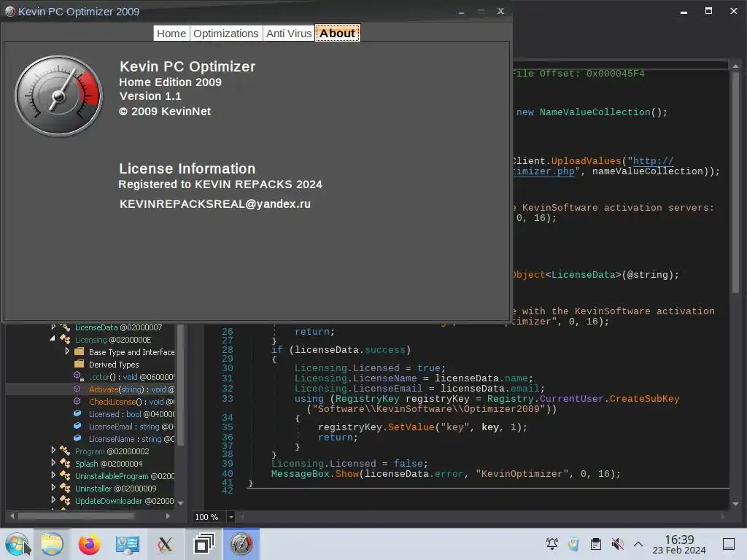
Task: Expand the Splash class node
Action: (x=53, y=462)
